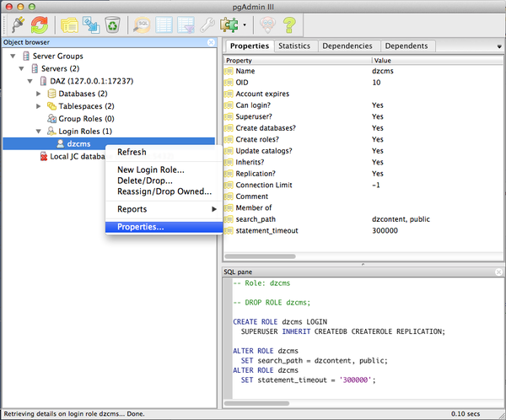Open help via the question mark icon

coord(289,24)
